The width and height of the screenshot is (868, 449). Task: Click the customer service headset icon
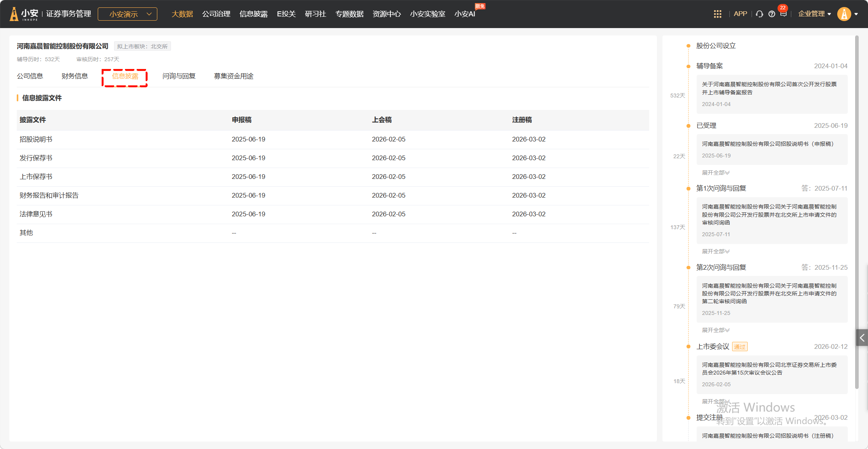(x=759, y=14)
